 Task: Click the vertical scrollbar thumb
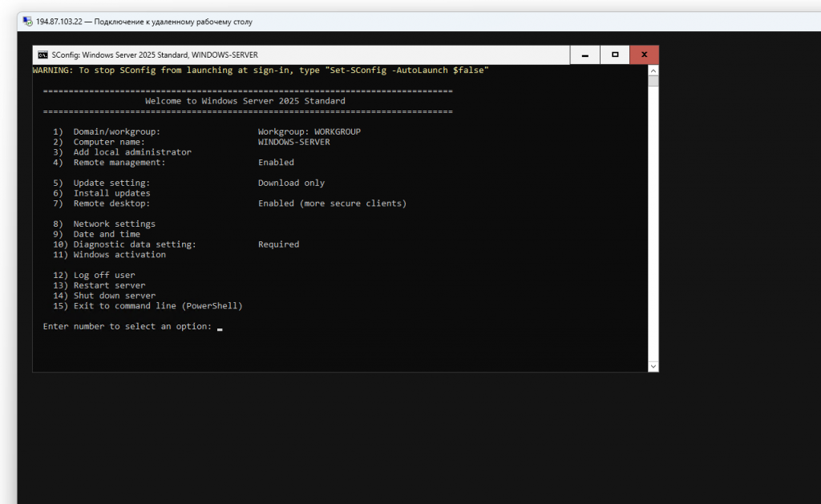[653, 81]
